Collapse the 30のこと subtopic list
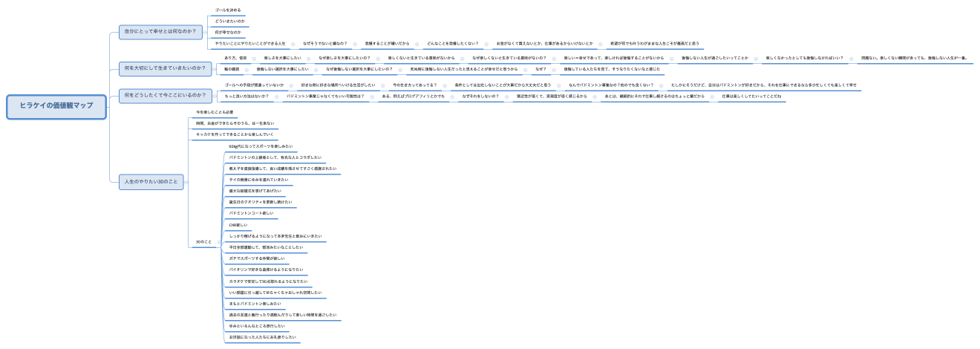This screenshot has width=980, height=349. click(x=219, y=242)
